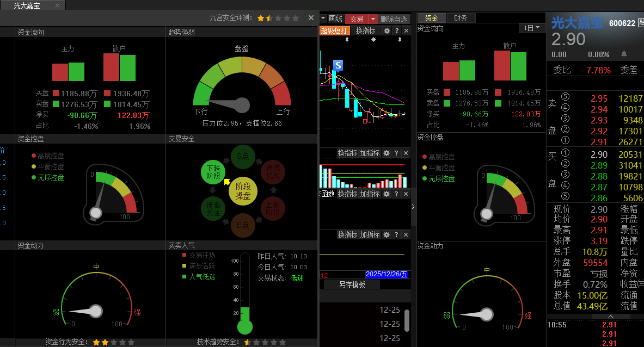Screen dimensions: 644x347
Task: Click the 下跌阶段 green circle
Action: 213,172
